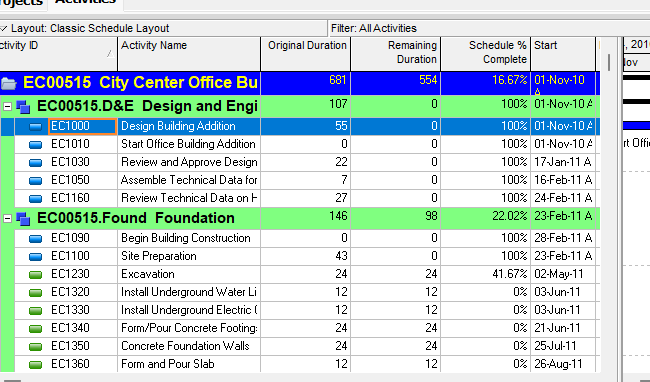Click the green EC1360 activity icon

36,365
